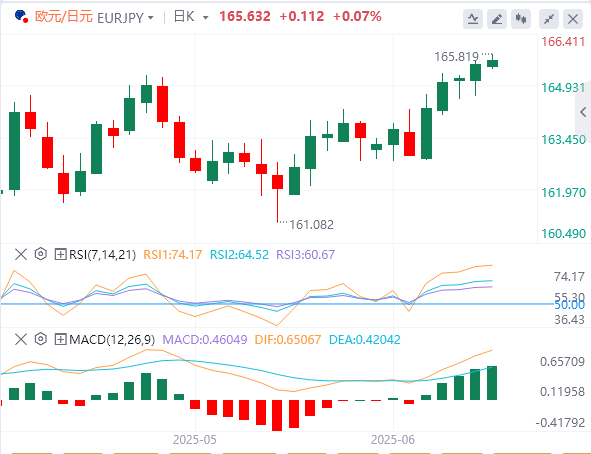Expand the right side panel chevron
591x454 pixels.
tap(583, 112)
